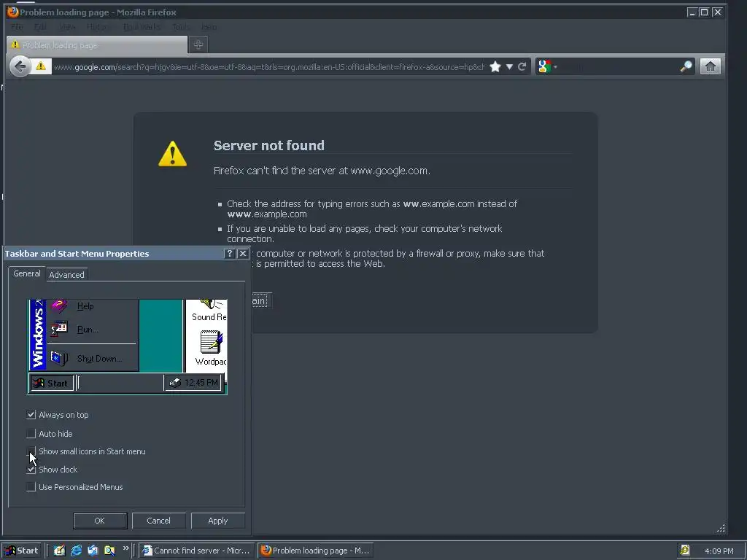Click Apply in Taskbar Properties dialog
The width and height of the screenshot is (747, 560).
pyautogui.click(x=218, y=521)
